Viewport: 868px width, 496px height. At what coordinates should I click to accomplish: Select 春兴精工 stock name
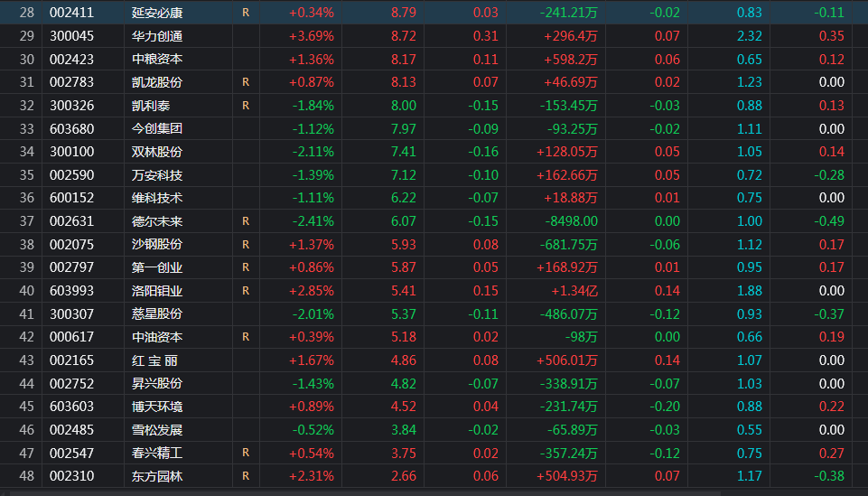[x=157, y=454]
